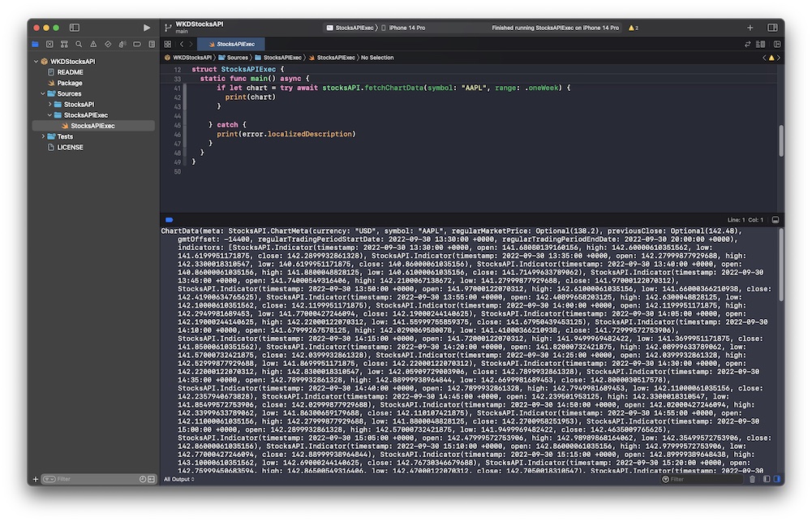Jump to previous issue in jump bar
Screen dimensions: 812x522
(764, 58)
